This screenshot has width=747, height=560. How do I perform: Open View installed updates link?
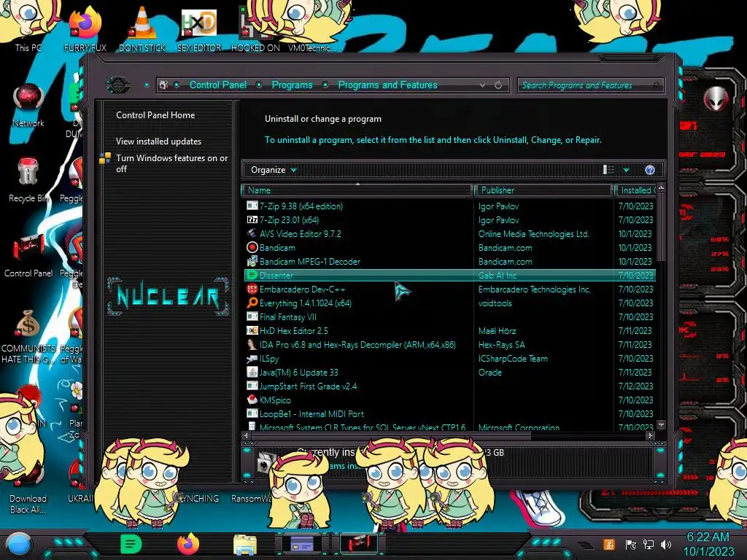pos(158,141)
